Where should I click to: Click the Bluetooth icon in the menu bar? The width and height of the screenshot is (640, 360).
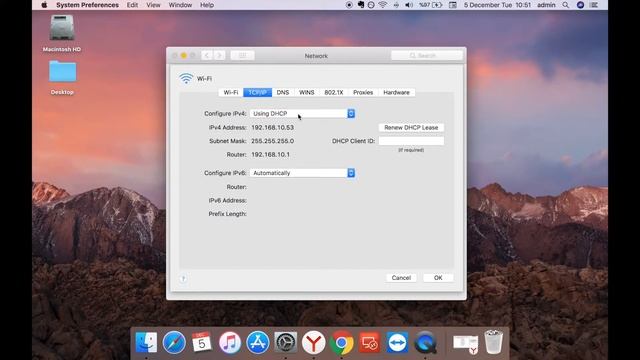tap(396, 5)
